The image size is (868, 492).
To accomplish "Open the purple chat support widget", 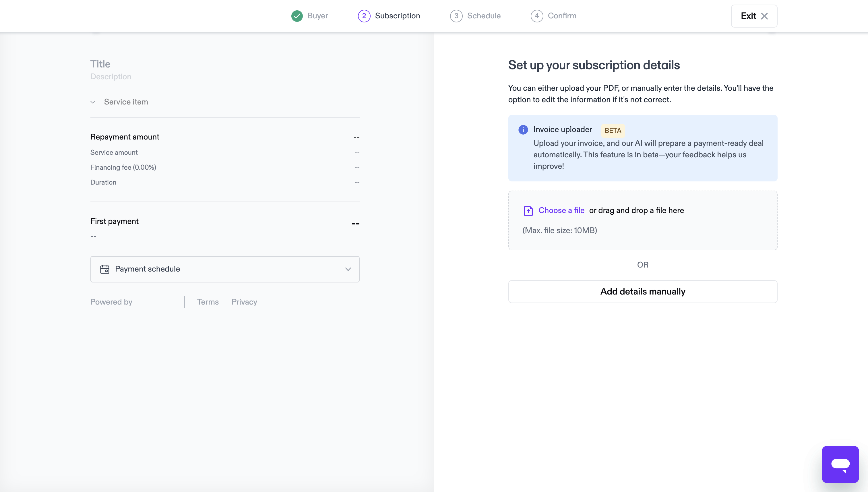I will (840, 464).
